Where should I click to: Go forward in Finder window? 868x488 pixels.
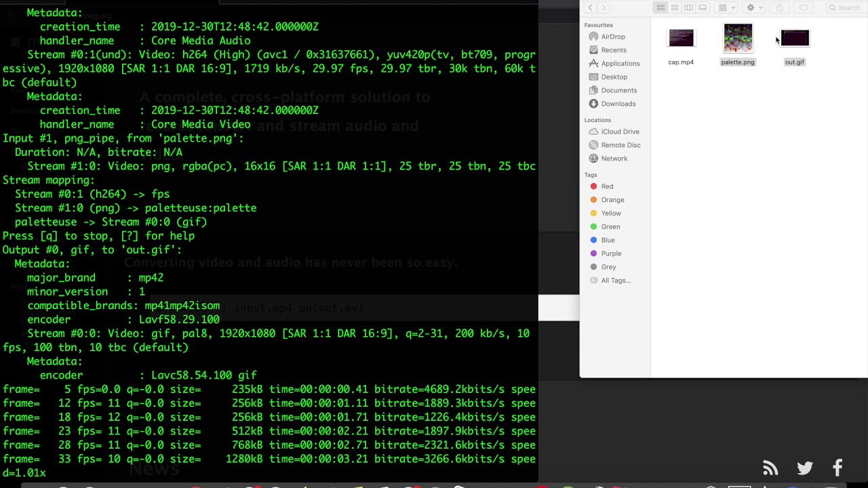(x=604, y=7)
